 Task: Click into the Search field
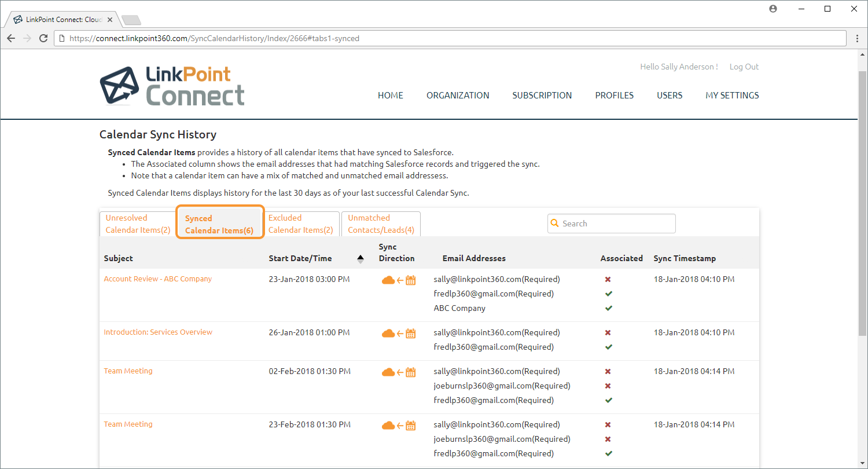[612, 223]
